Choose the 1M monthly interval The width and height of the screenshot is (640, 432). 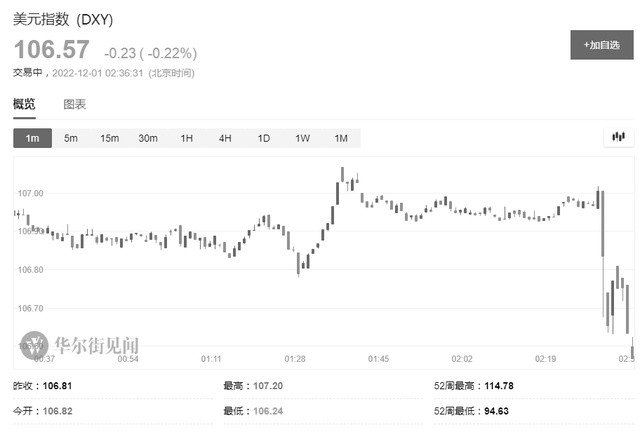[341, 138]
